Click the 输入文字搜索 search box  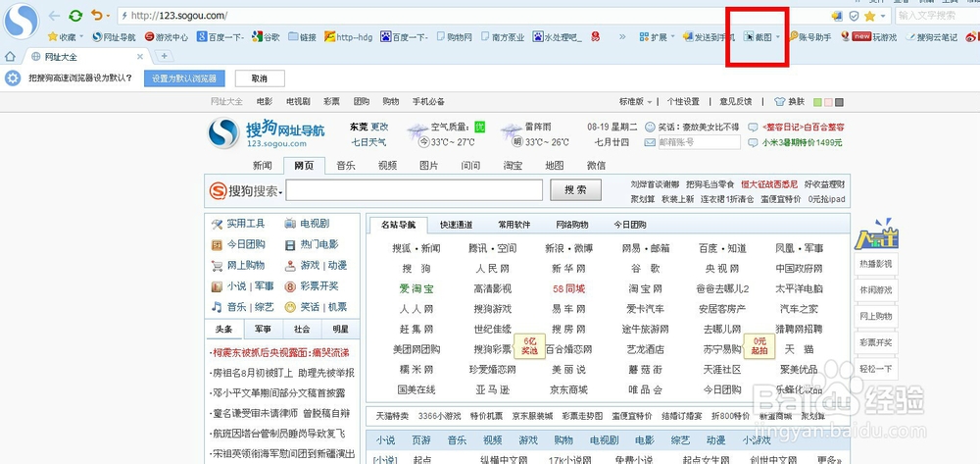(x=936, y=16)
